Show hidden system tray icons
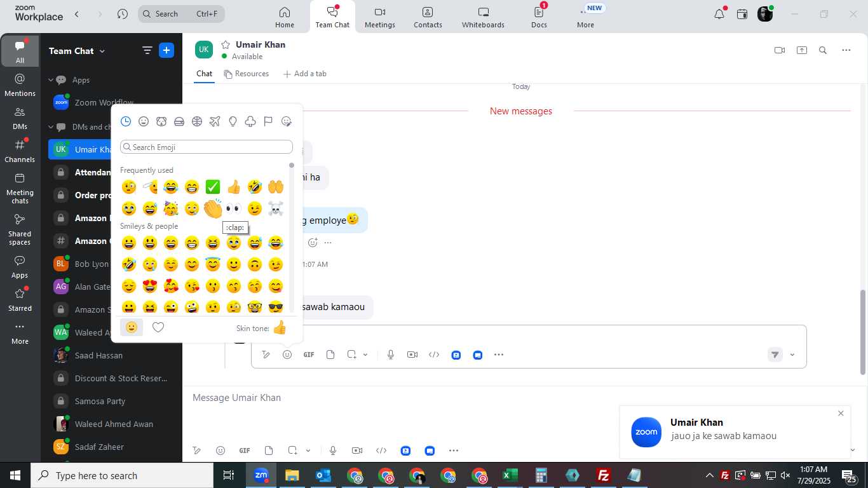 pyautogui.click(x=709, y=475)
